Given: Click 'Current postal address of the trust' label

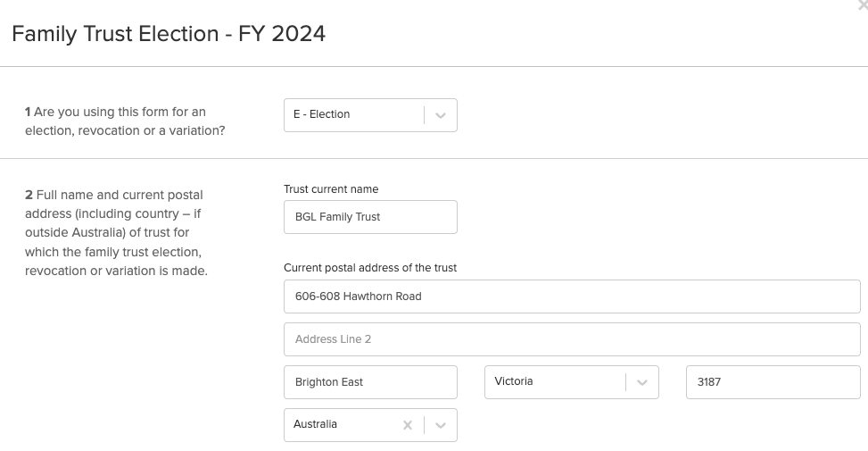Looking at the screenshot, I should 370,268.
